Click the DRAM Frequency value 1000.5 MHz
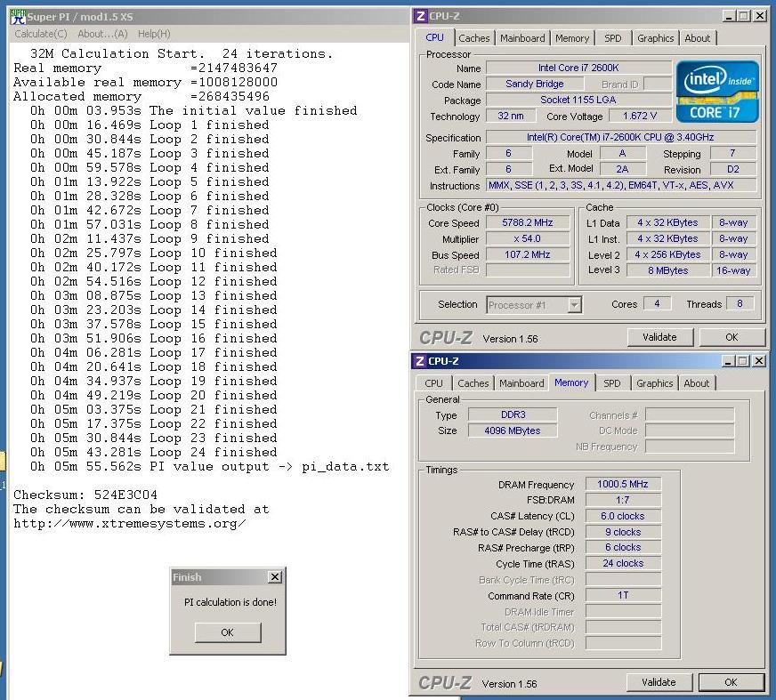The height and width of the screenshot is (700, 776). pos(623,484)
